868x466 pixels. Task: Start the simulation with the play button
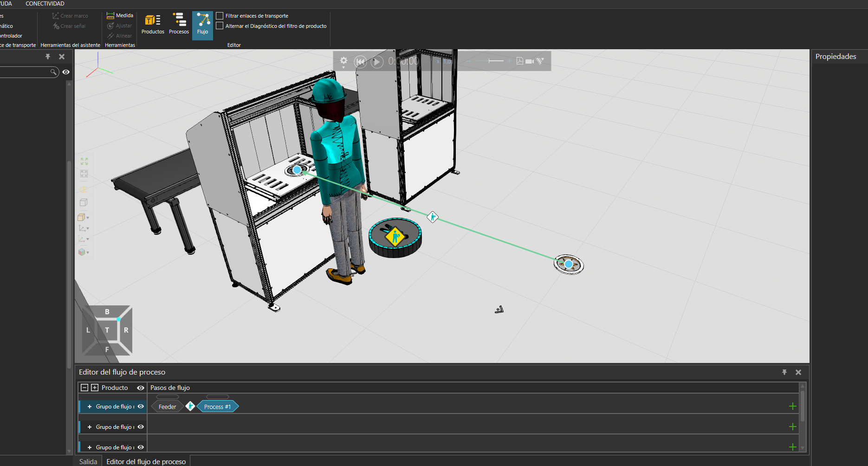377,61
